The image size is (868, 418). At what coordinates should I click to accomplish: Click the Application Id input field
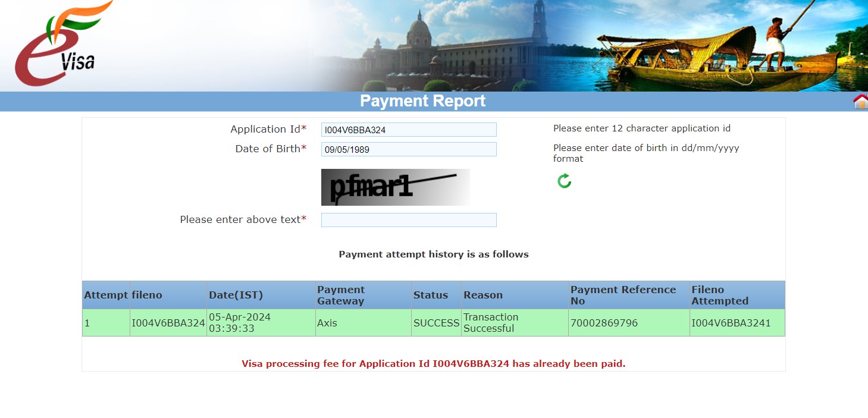[409, 130]
